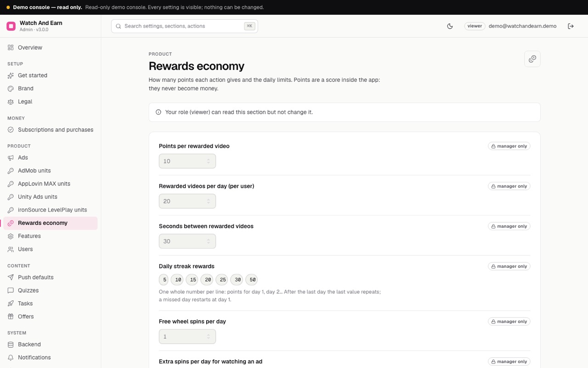This screenshot has height=368, width=588.
Task: Click stepper arrows on Seconds between rewarded videos
Action: tap(209, 241)
